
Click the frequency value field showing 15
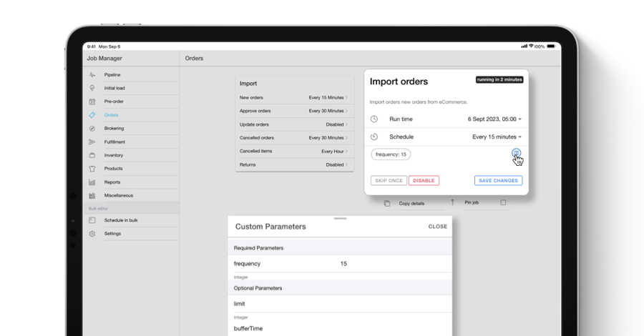pyautogui.click(x=343, y=264)
